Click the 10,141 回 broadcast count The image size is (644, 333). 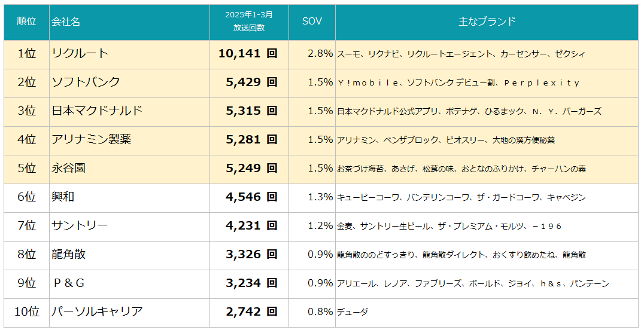(x=248, y=54)
